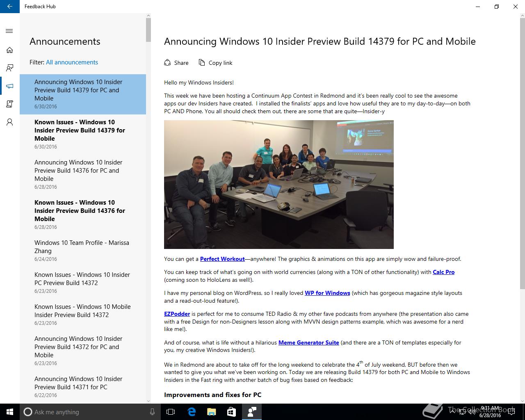Open Task View on the taskbar
Screen dimensions: 525x420
pyautogui.click(x=171, y=412)
